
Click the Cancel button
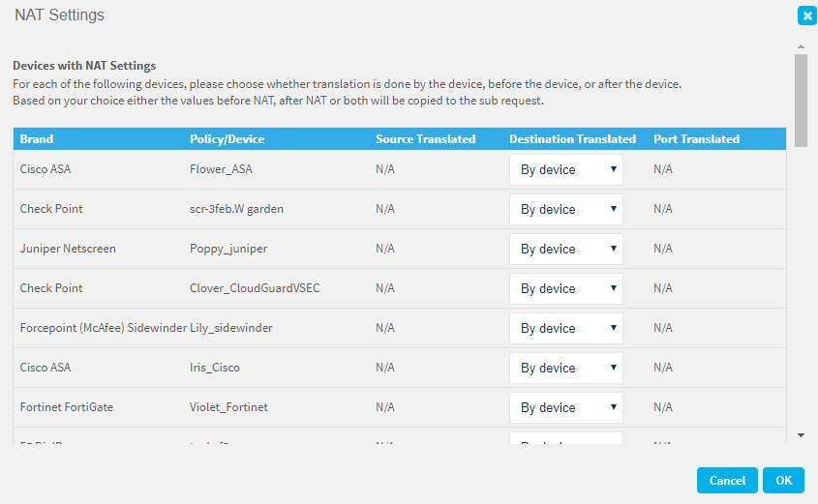[727, 480]
